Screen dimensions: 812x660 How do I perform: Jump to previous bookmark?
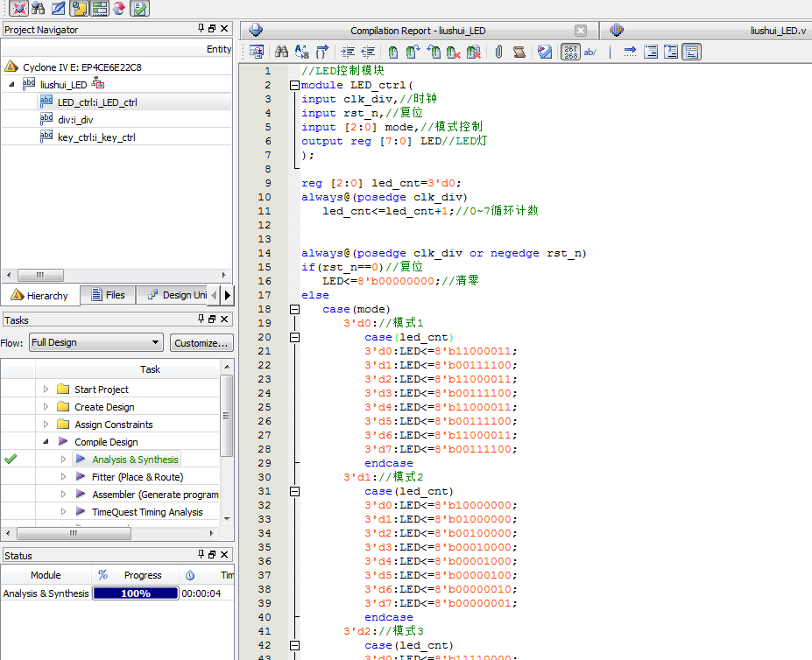pos(434,52)
